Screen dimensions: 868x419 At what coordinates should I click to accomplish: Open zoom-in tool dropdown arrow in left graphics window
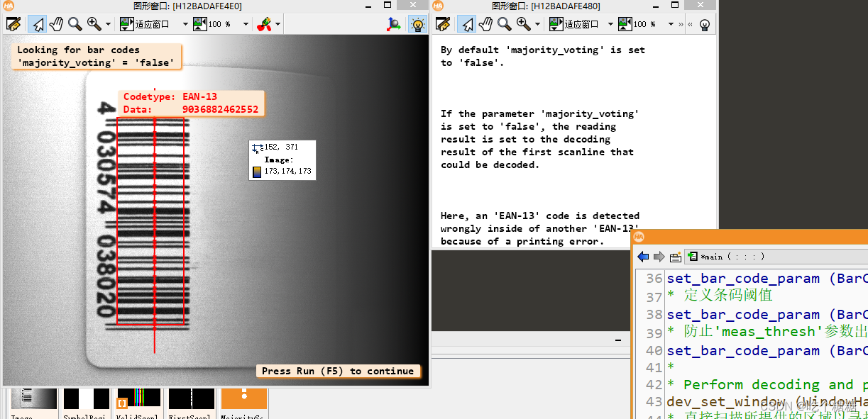[x=108, y=24]
